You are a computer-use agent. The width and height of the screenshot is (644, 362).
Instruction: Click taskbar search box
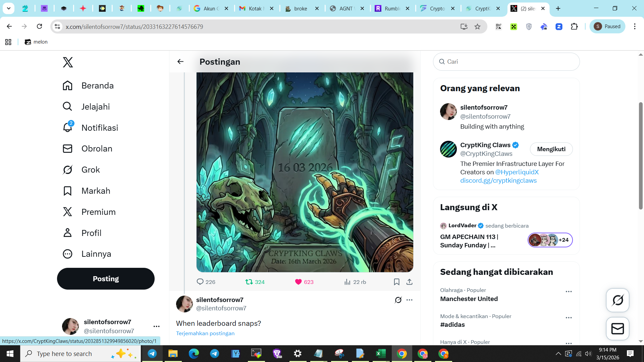click(x=80, y=354)
